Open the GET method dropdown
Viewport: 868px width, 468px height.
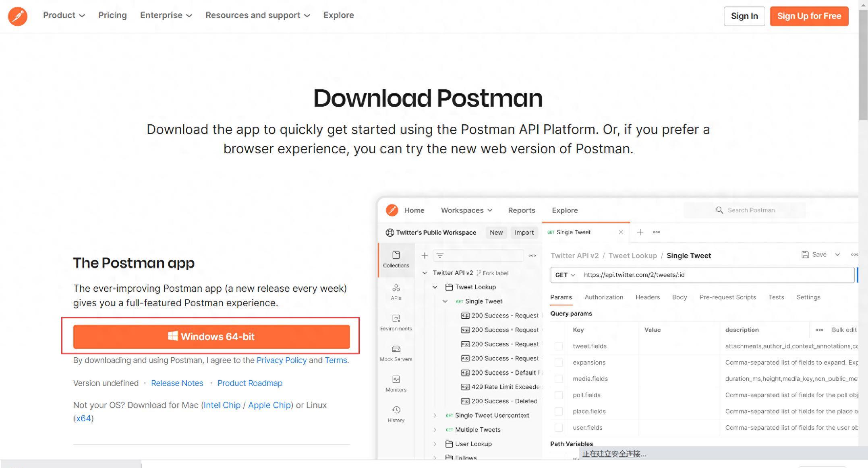point(565,275)
